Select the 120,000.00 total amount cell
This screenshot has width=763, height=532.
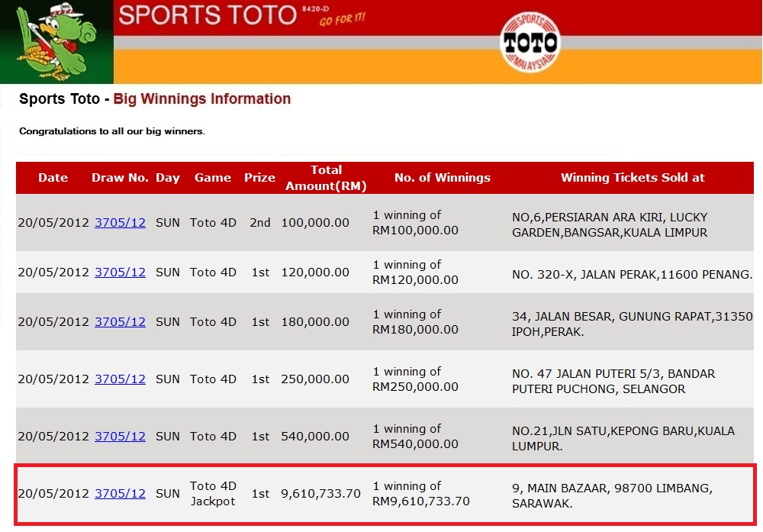click(x=315, y=272)
